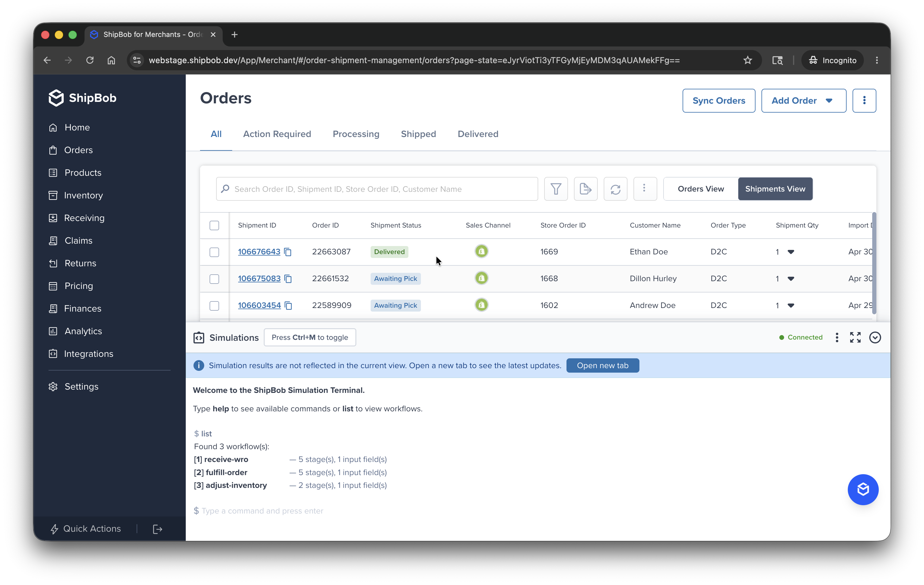Click Open new tab button
Viewport: 924px width, 585px height.
coord(603,365)
